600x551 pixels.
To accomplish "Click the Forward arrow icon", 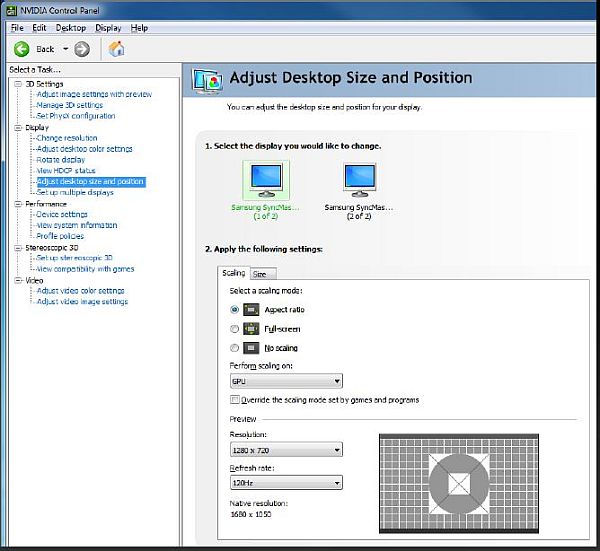I will coord(82,49).
